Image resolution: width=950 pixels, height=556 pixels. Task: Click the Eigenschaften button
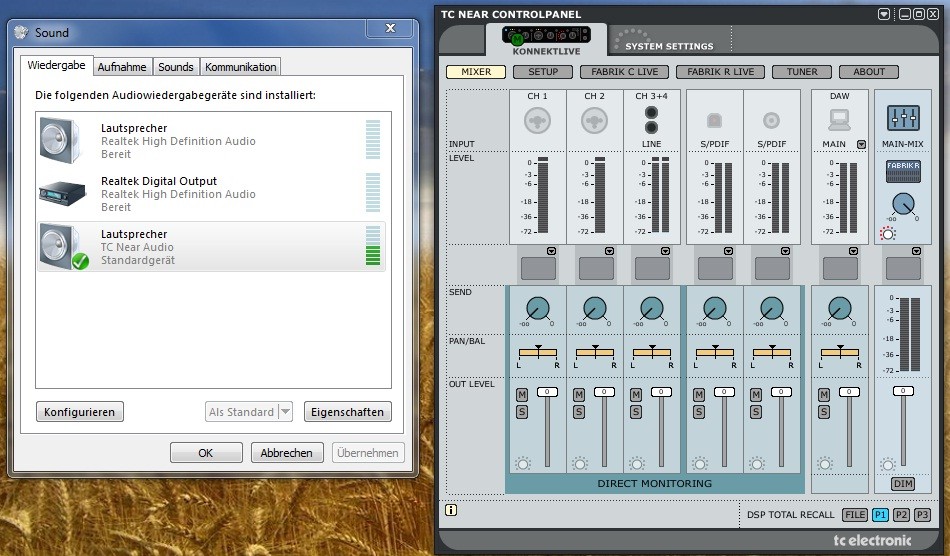[x=347, y=412]
